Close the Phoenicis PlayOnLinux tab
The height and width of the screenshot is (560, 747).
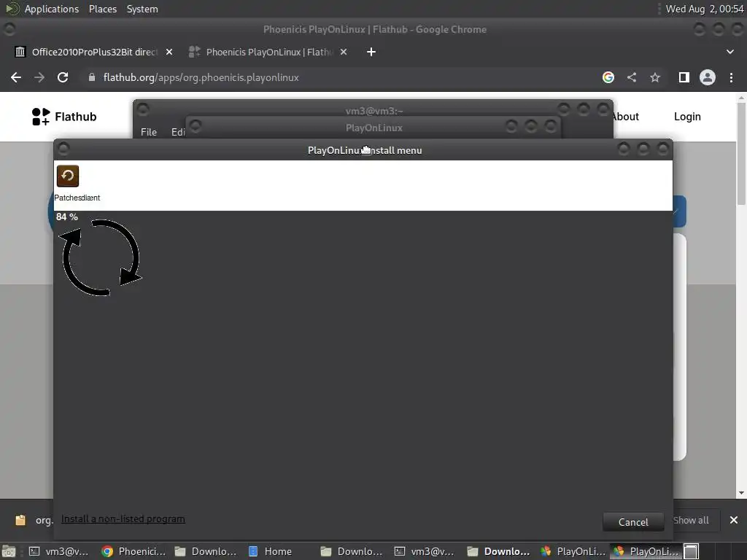point(344,52)
